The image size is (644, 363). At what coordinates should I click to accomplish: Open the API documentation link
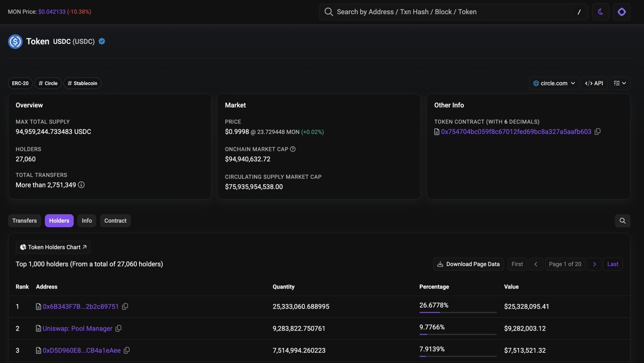[x=594, y=83]
